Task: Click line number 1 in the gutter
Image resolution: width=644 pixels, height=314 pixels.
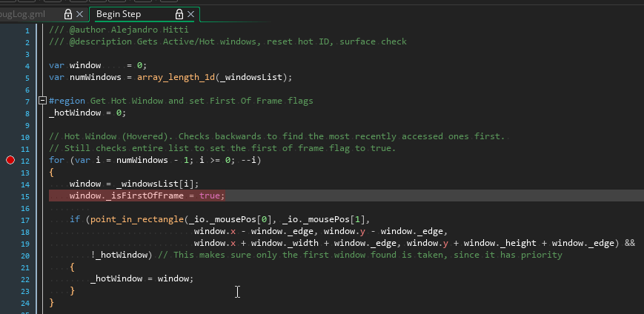Action: coord(27,30)
